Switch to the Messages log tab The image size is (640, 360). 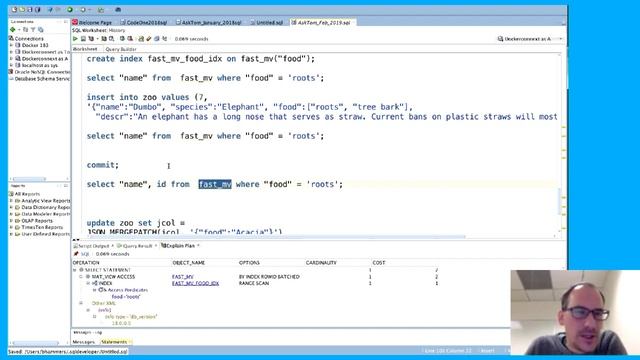[x=84, y=342]
